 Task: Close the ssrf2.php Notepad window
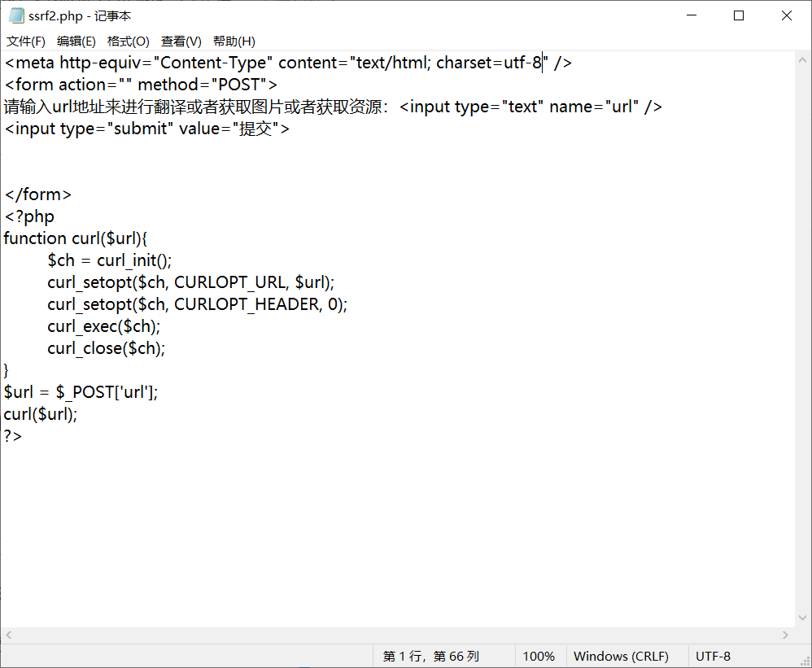point(787,15)
